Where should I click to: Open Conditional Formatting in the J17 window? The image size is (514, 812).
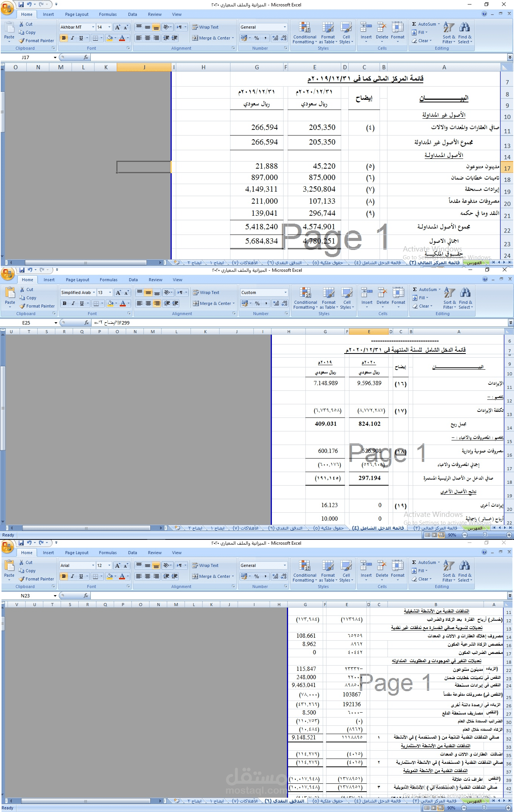click(305, 33)
